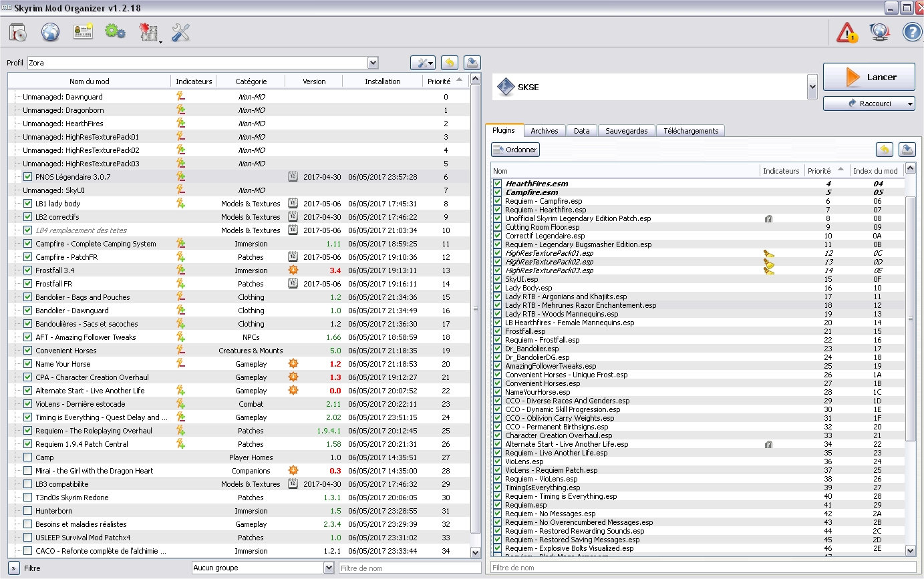Expand the SKSE executable dropdown
The width and height of the screenshot is (924, 579).
click(812, 87)
